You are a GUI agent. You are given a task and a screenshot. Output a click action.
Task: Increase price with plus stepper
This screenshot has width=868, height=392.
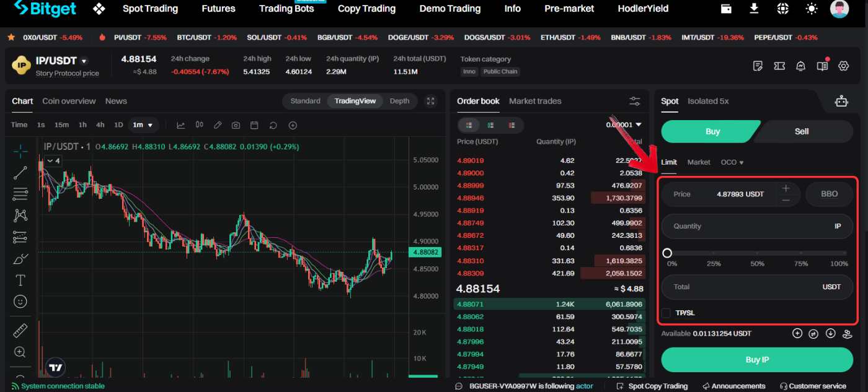[x=786, y=188]
